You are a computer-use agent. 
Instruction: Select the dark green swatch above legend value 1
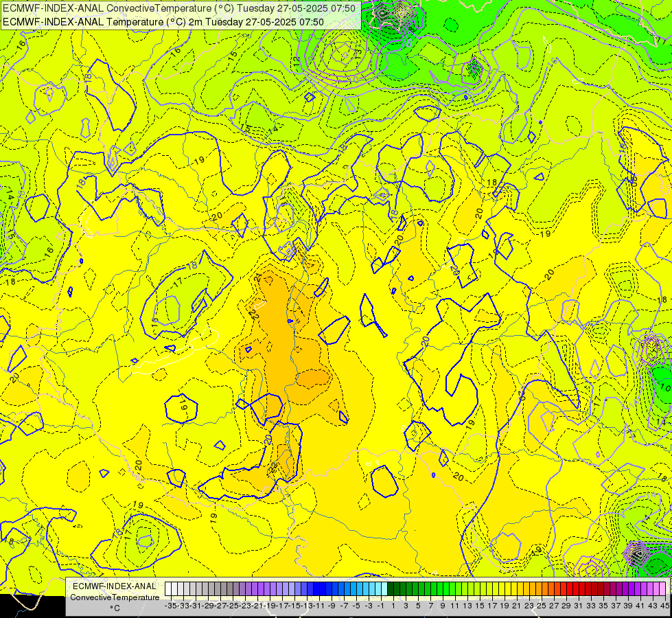[x=391, y=588]
